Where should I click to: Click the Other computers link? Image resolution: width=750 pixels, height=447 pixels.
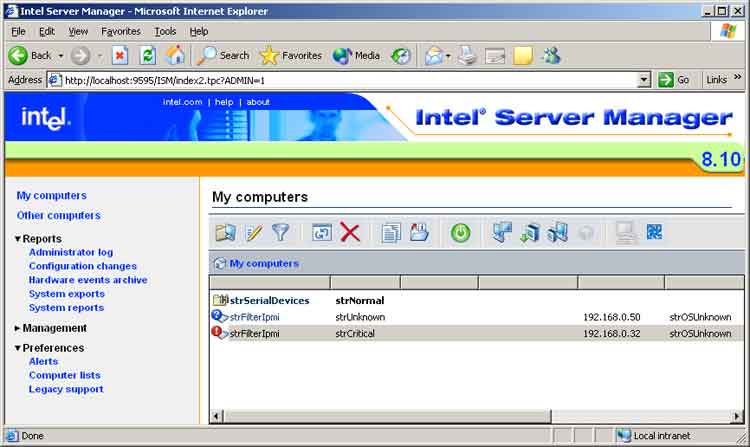coord(58,215)
